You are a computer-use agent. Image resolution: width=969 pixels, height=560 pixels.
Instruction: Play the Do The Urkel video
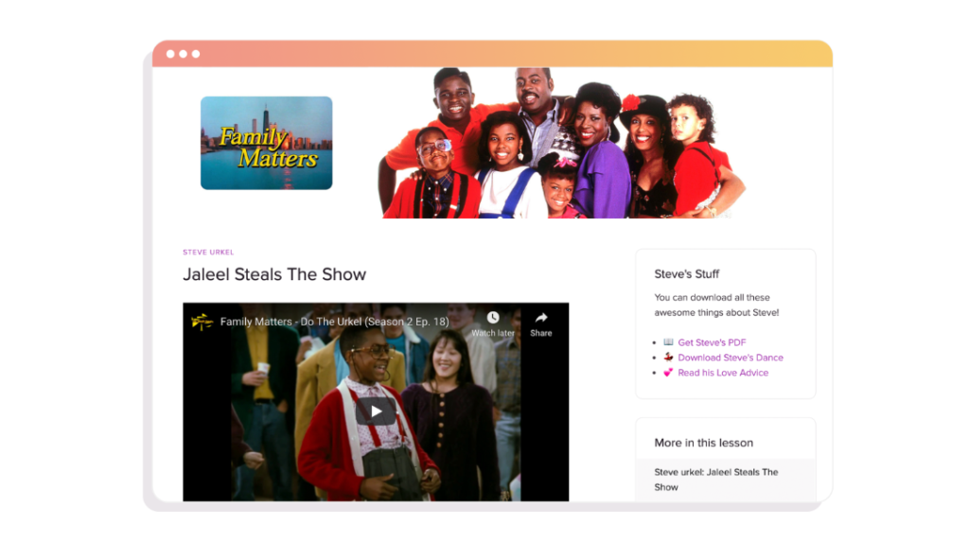(376, 411)
